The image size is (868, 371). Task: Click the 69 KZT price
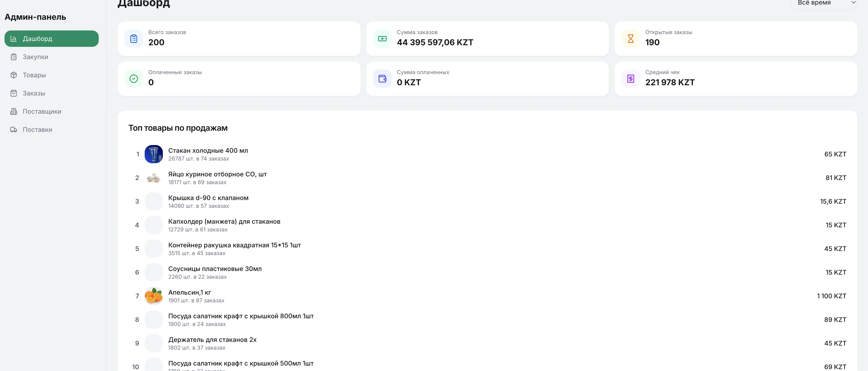coord(835,367)
